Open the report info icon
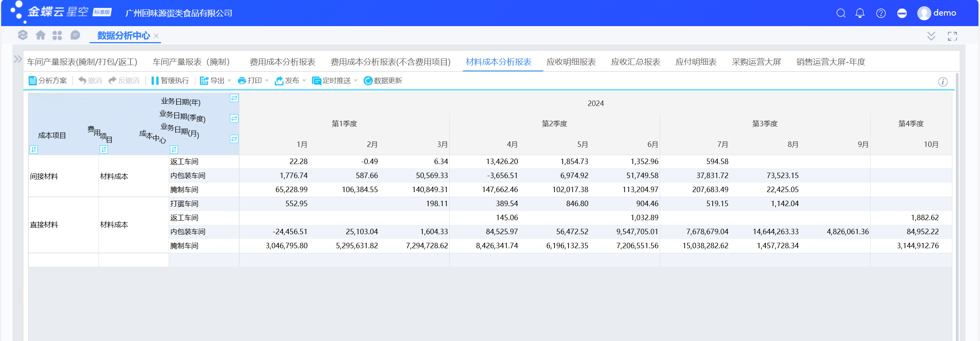This screenshot has height=341, width=980. tap(943, 82)
